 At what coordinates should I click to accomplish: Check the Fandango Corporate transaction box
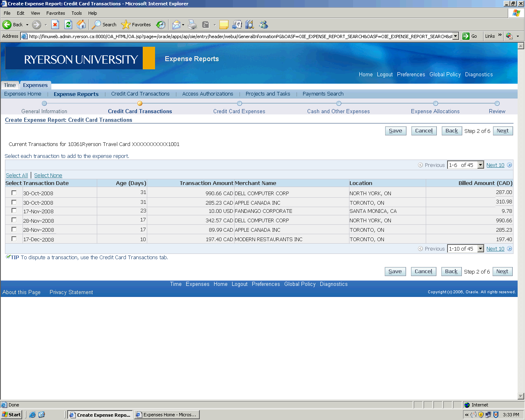[x=14, y=211]
